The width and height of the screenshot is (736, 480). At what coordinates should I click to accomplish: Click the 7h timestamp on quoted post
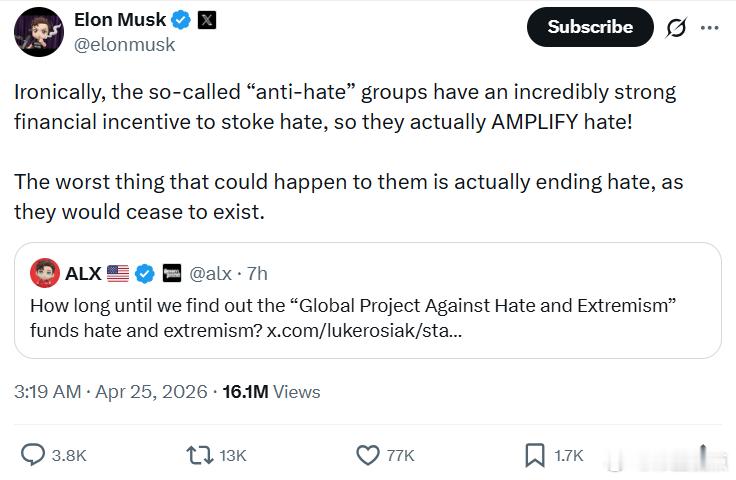257,273
